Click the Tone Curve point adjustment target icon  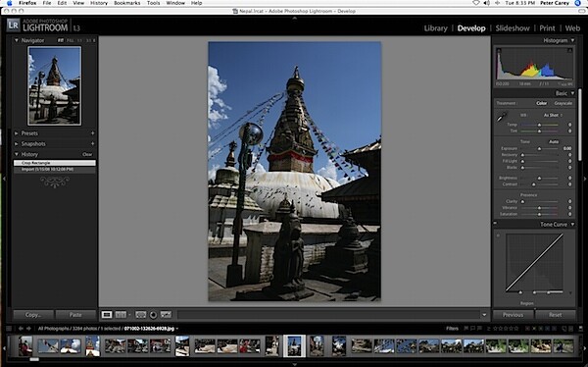point(498,236)
